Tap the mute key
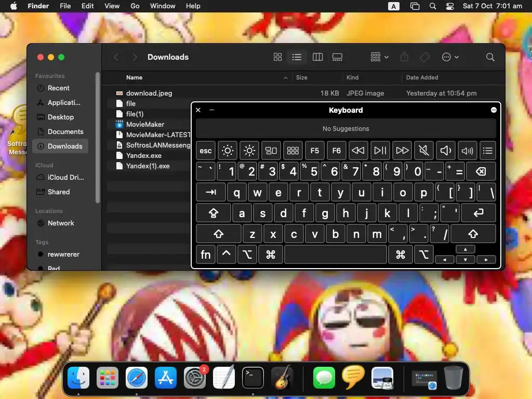 [424, 151]
